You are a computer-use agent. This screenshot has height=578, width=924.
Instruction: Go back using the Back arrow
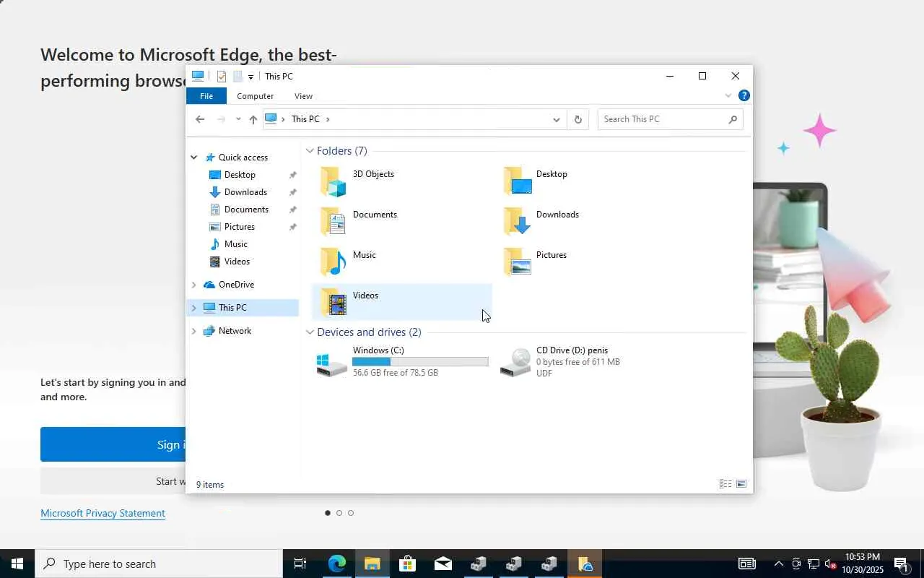201,119
